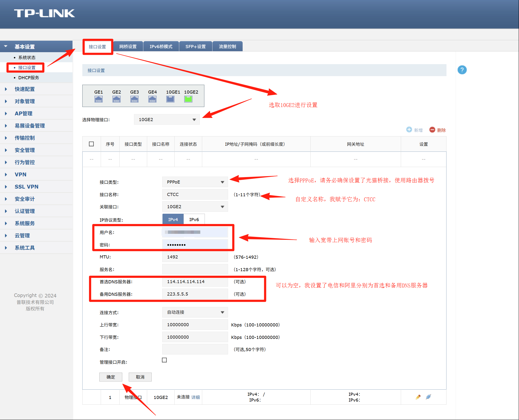Click the 10GE1 port icon
This screenshot has width=519, height=420.
(170, 99)
